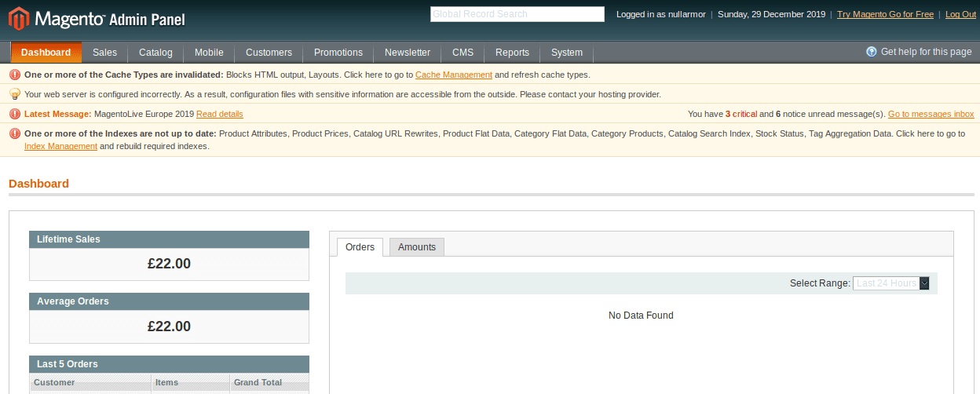
Task: Click the yellow lightbulb icon on the web server notice
Action: (15, 94)
